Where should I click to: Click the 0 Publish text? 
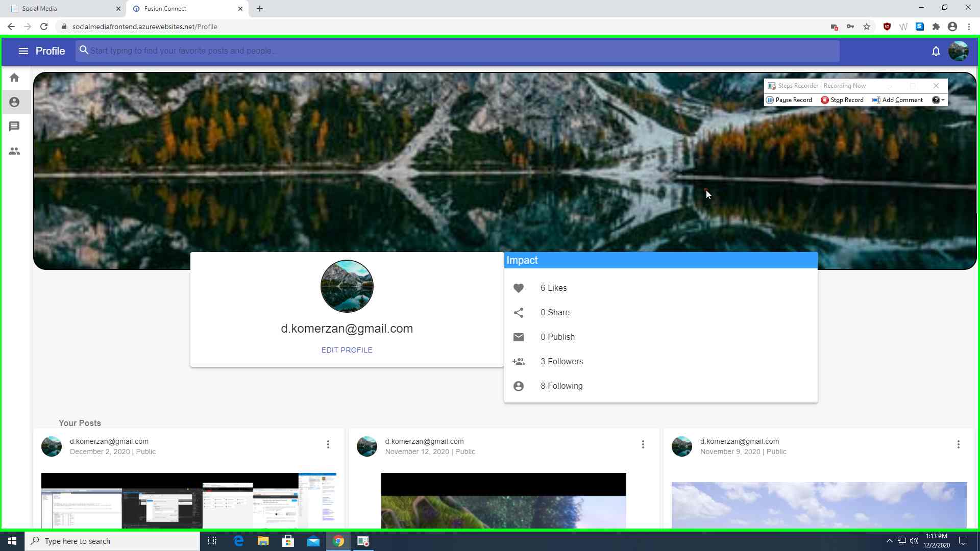[x=558, y=337]
